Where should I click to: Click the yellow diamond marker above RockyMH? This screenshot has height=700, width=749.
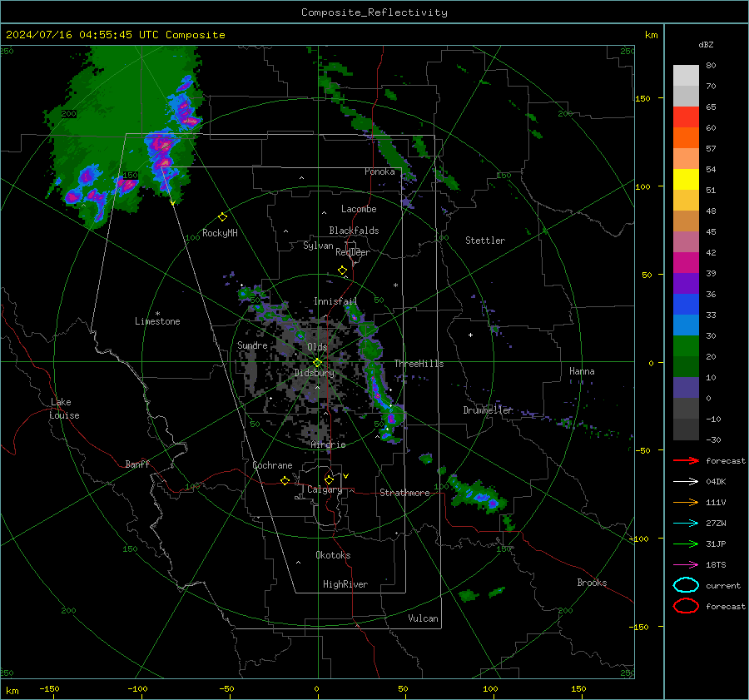(222, 217)
